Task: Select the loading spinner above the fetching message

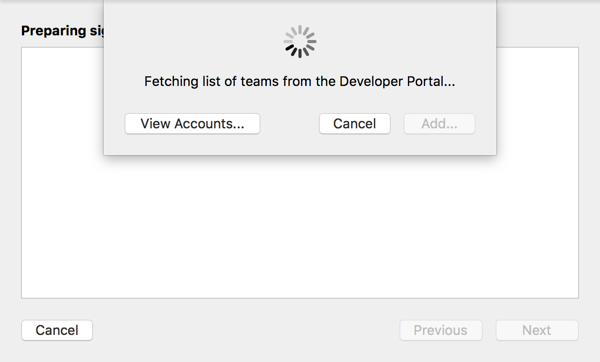Action: (300, 42)
